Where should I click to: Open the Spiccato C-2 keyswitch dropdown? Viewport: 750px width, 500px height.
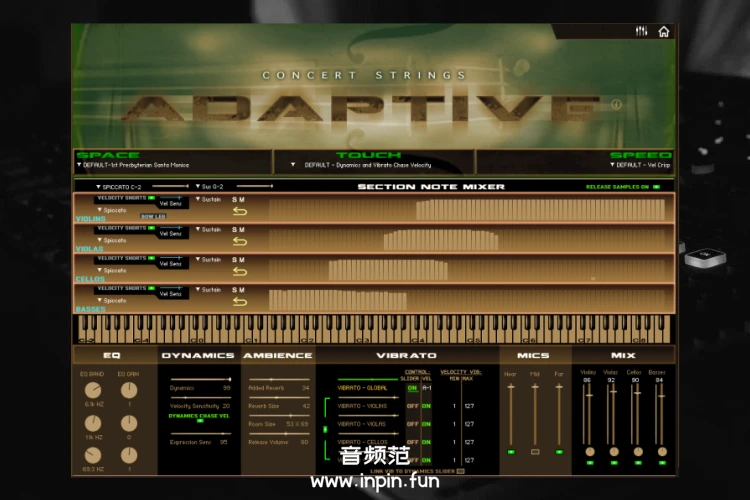[119, 187]
